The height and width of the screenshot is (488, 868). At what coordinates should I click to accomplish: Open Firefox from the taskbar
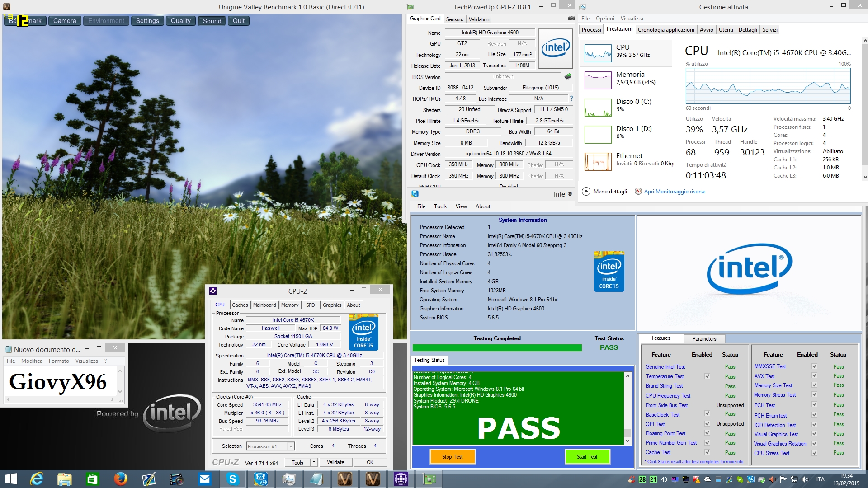[120, 479]
